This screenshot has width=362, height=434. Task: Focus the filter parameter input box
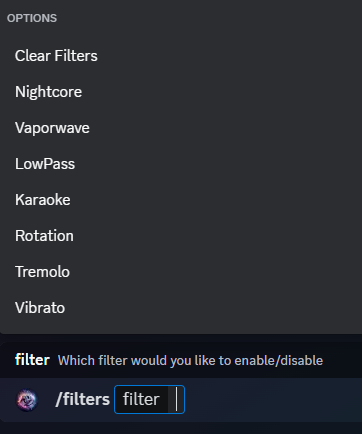pos(149,399)
